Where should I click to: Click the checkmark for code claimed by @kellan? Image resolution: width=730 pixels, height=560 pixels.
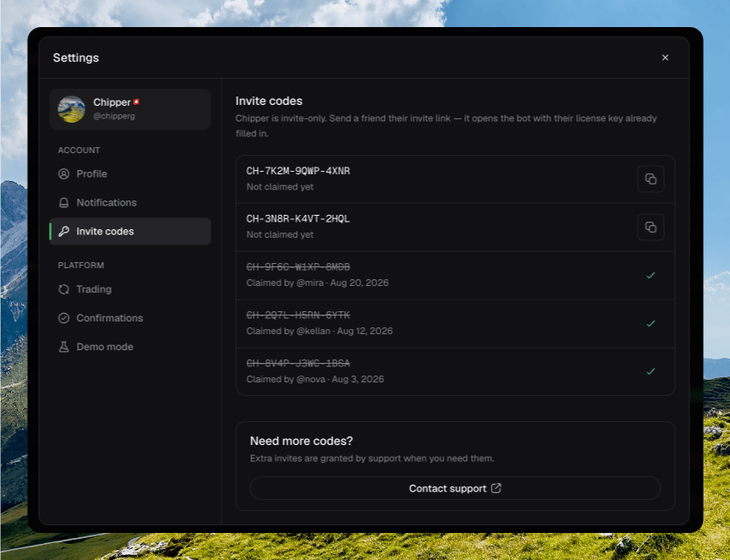[x=650, y=323]
